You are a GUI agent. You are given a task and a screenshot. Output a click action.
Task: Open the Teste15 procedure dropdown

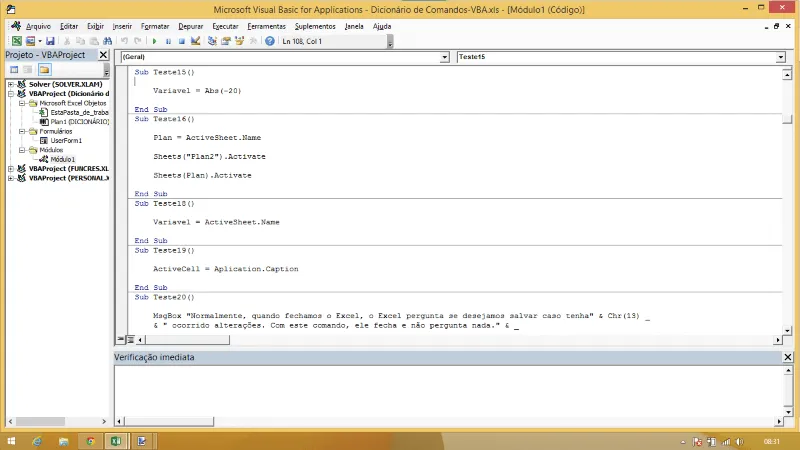tap(781, 57)
